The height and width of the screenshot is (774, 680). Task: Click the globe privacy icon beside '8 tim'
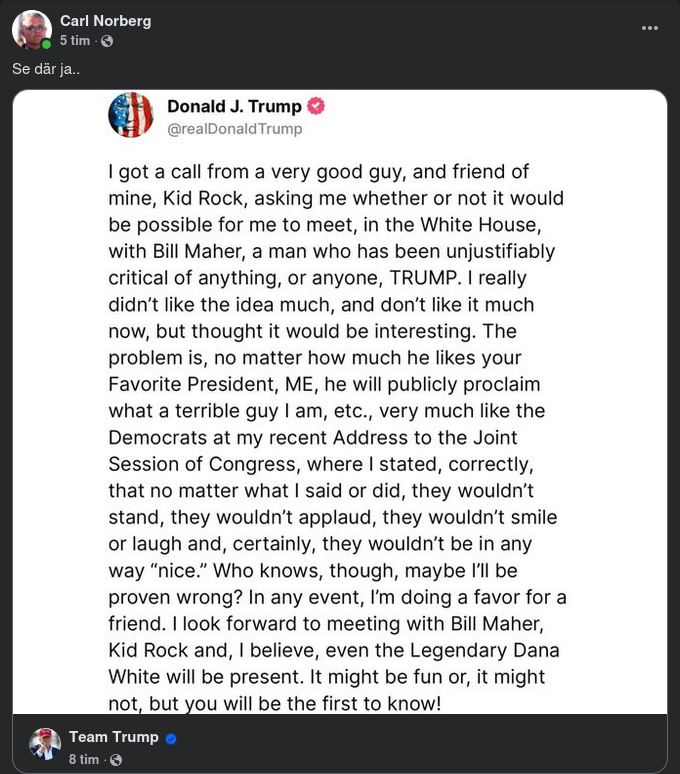[x=116, y=760]
